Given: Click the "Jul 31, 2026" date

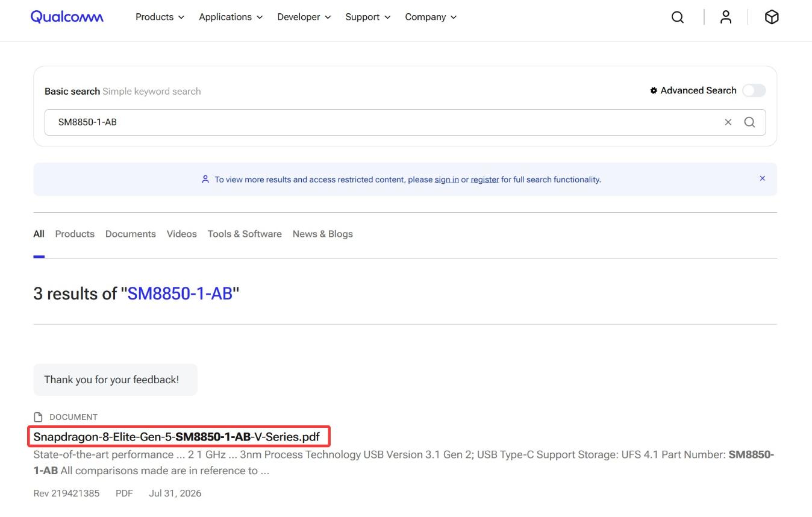Looking at the screenshot, I should coord(175,493).
